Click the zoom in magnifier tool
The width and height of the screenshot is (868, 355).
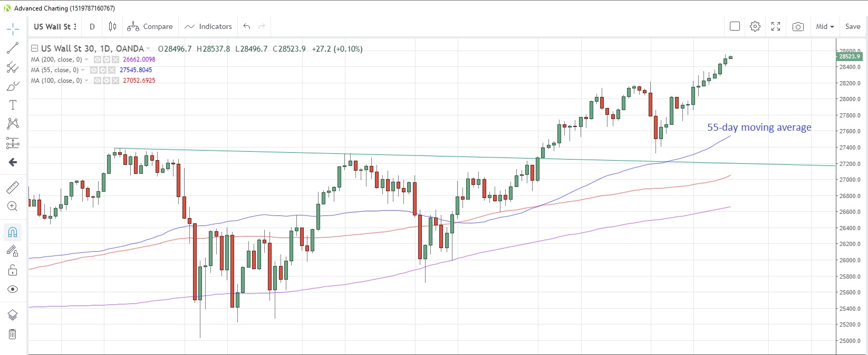[x=13, y=206]
